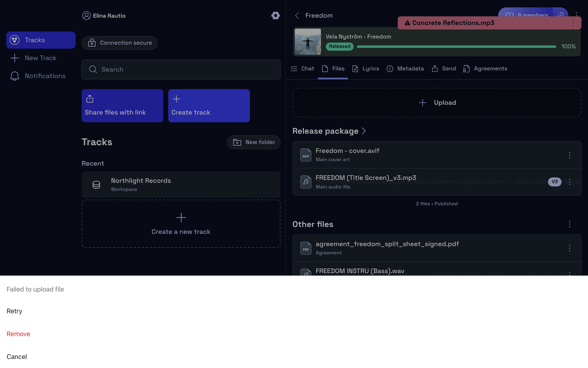The image size is (588, 368).
Task: Open the V3 version badge
Action: [x=555, y=182]
